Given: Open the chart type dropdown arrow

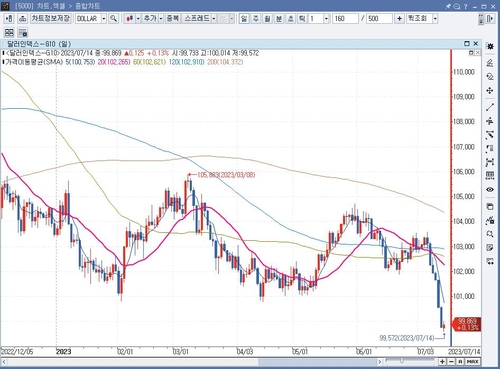Looking at the screenshot, I should coord(138,19).
